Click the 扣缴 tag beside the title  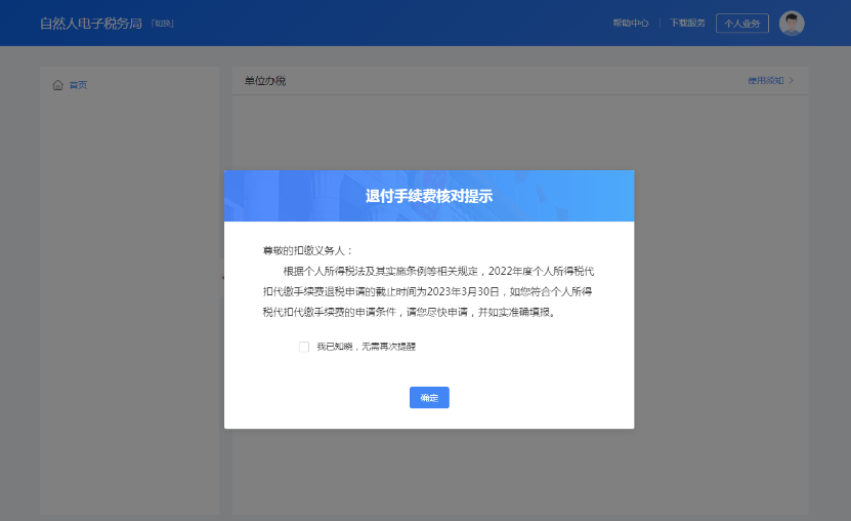(x=163, y=23)
